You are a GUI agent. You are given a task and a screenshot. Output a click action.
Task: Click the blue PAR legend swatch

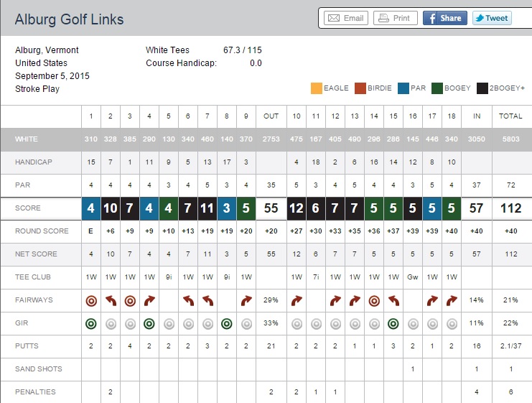404,88
